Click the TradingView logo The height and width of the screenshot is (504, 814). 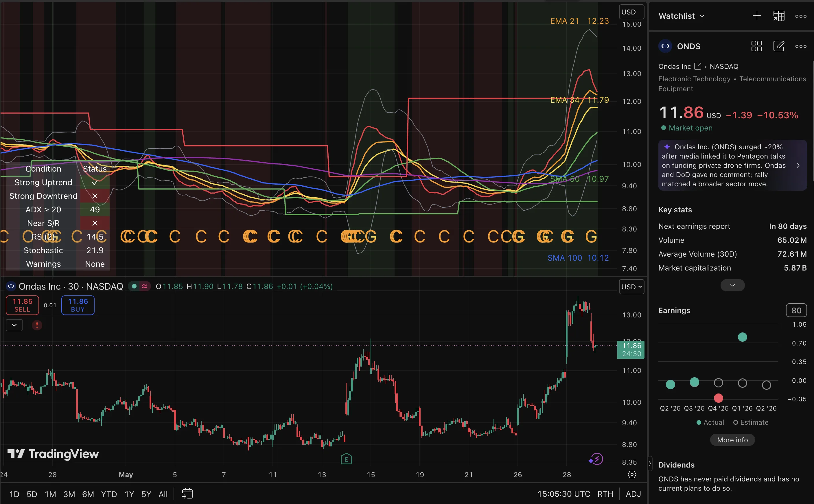coord(53,454)
